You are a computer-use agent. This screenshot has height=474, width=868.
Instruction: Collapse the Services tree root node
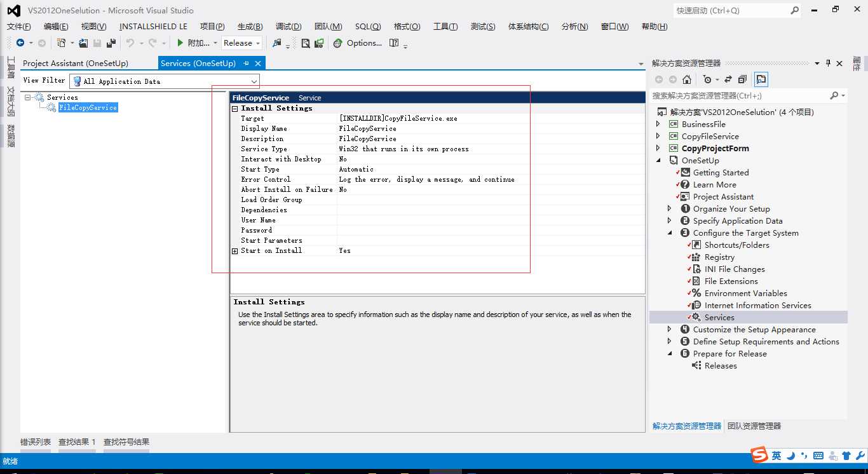(28, 97)
